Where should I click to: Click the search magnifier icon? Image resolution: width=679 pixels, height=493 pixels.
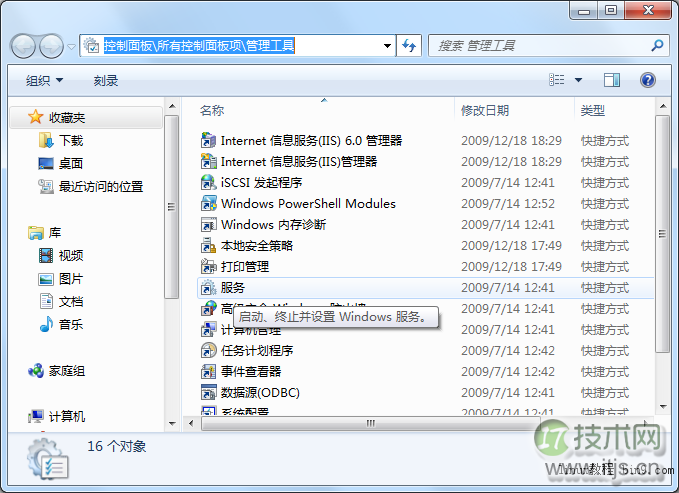(x=657, y=45)
